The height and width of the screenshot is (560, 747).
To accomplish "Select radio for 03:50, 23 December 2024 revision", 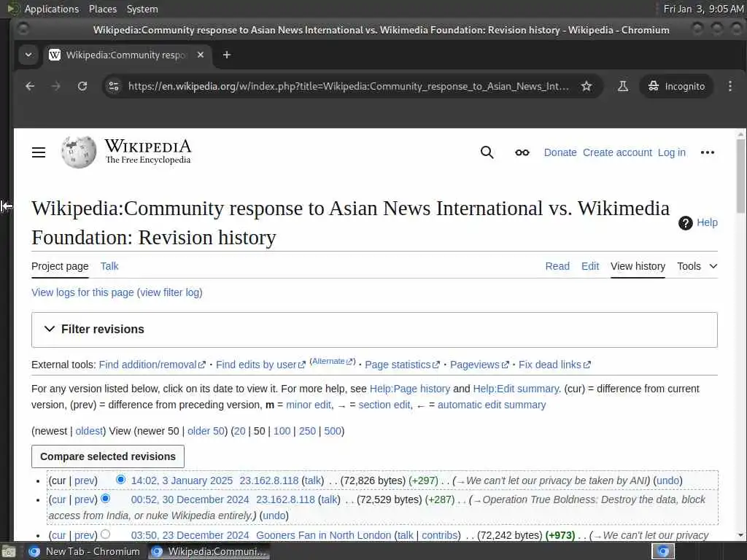I will click(105, 534).
